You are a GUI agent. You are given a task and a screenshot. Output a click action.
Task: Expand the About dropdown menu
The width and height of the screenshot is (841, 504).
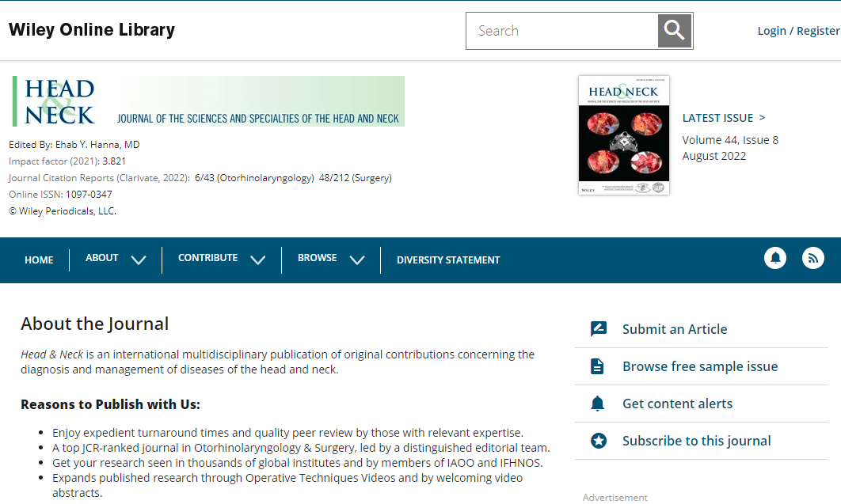[x=116, y=259]
